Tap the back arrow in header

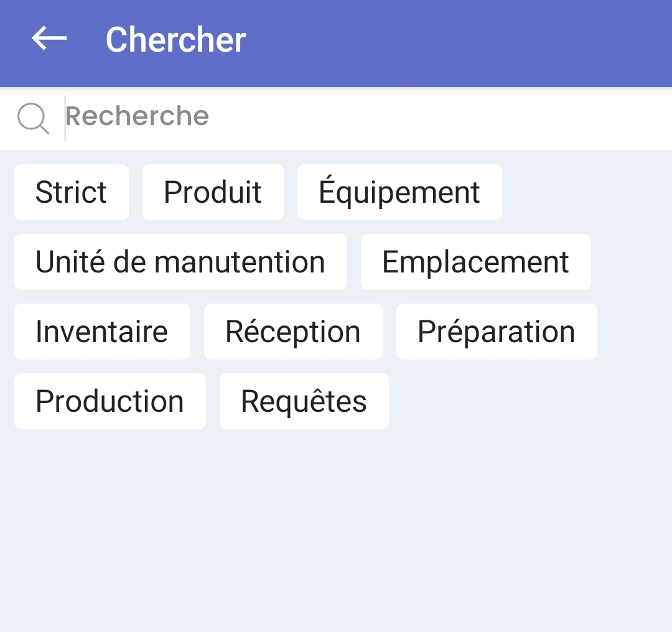coord(49,39)
